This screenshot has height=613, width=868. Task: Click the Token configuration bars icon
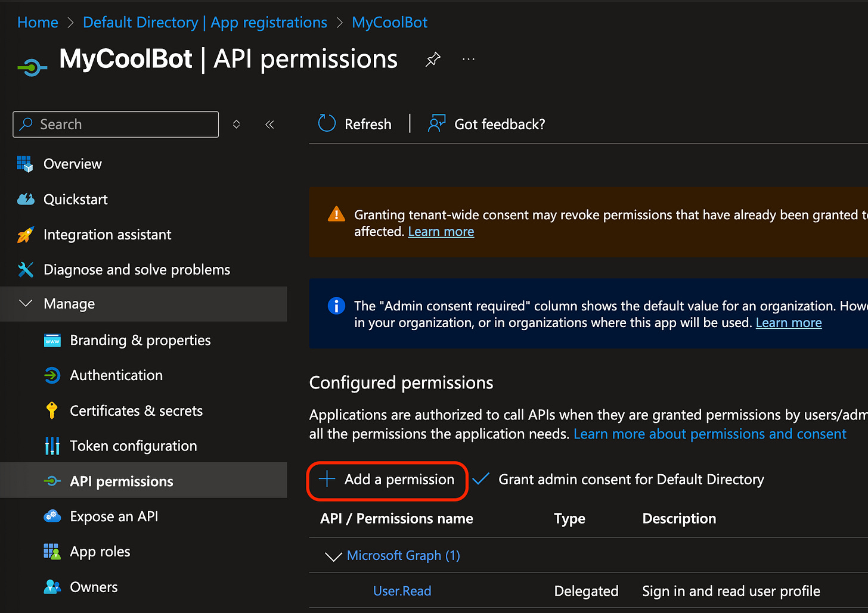tap(52, 446)
